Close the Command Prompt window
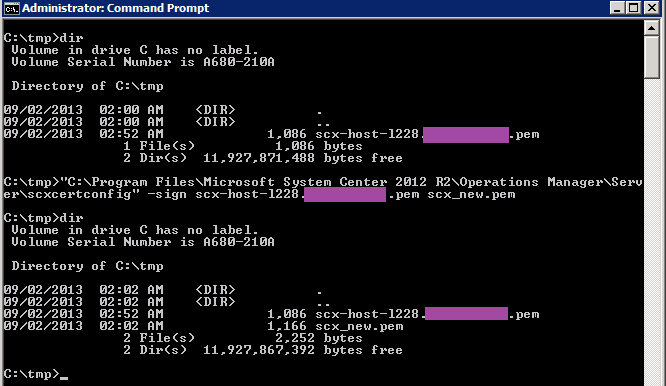 652,8
